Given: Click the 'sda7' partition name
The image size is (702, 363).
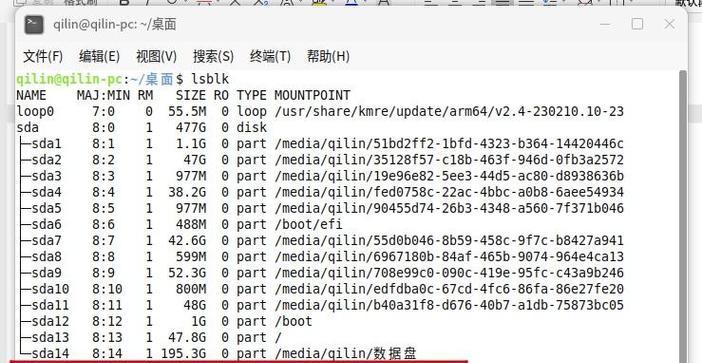Looking at the screenshot, I should [46, 240].
